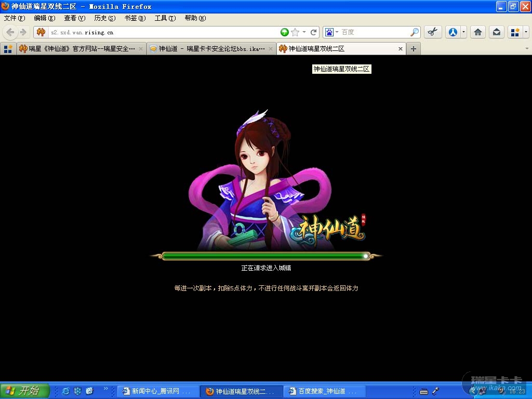Open the 编辑 menu
The image size is (532, 399).
click(x=45, y=18)
